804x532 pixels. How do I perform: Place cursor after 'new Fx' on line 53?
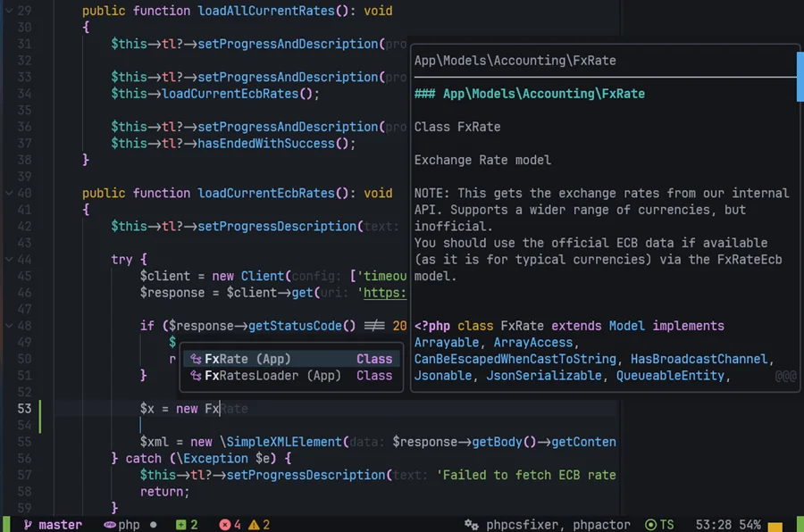click(220, 409)
